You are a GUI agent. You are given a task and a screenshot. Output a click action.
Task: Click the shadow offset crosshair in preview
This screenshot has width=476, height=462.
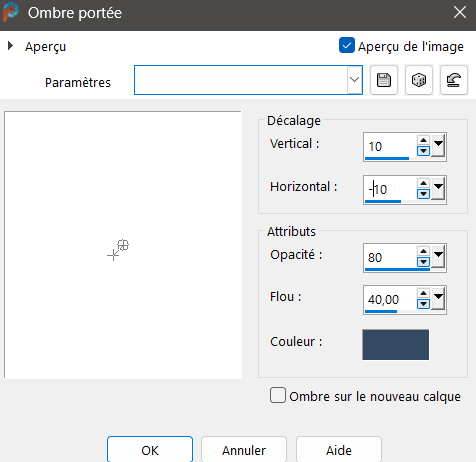113,256
